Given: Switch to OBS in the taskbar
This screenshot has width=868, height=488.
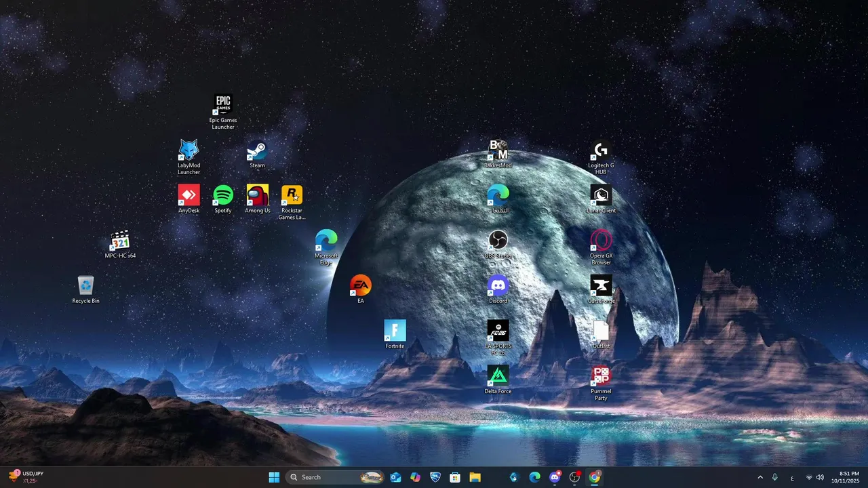Looking at the screenshot, I should point(574,477).
